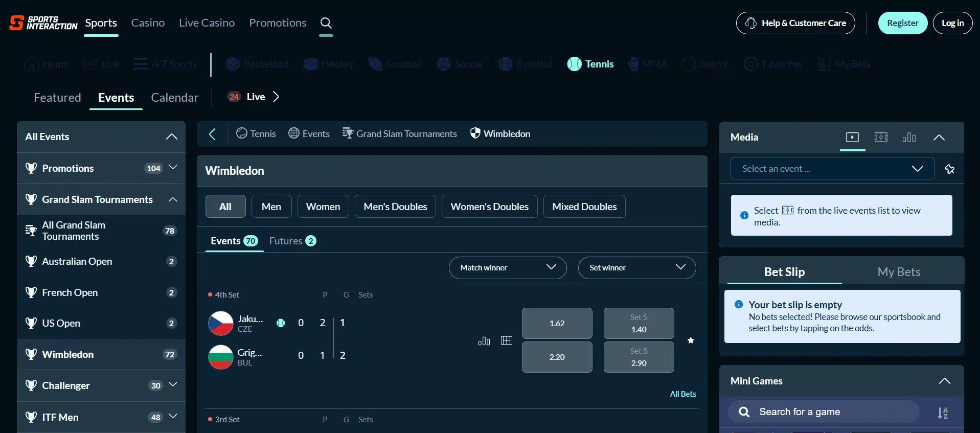
Task: Open MMA sport shortcut
Action: click(x=648, y=64)
